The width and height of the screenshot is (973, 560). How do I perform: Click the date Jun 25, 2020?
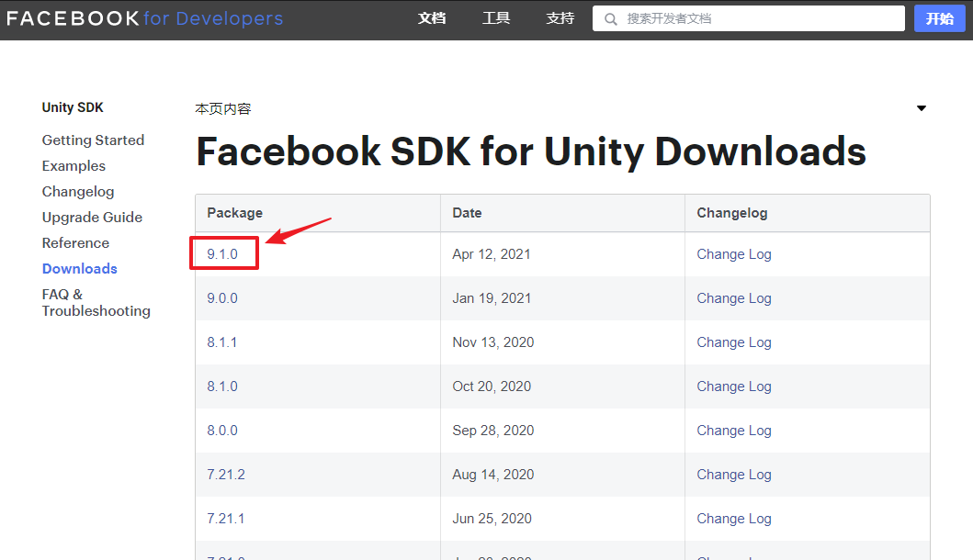(x=492, y=519)
